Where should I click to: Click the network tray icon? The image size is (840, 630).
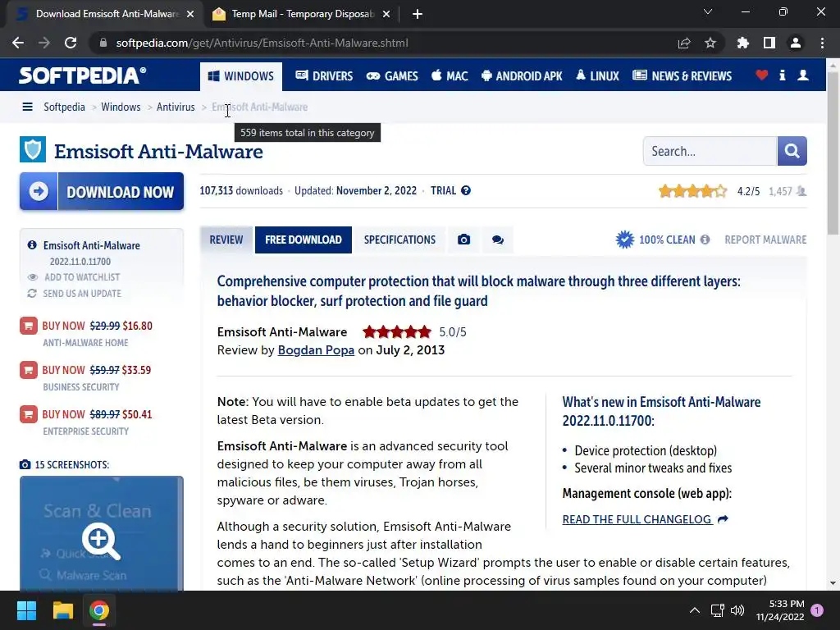pos(717,610)
